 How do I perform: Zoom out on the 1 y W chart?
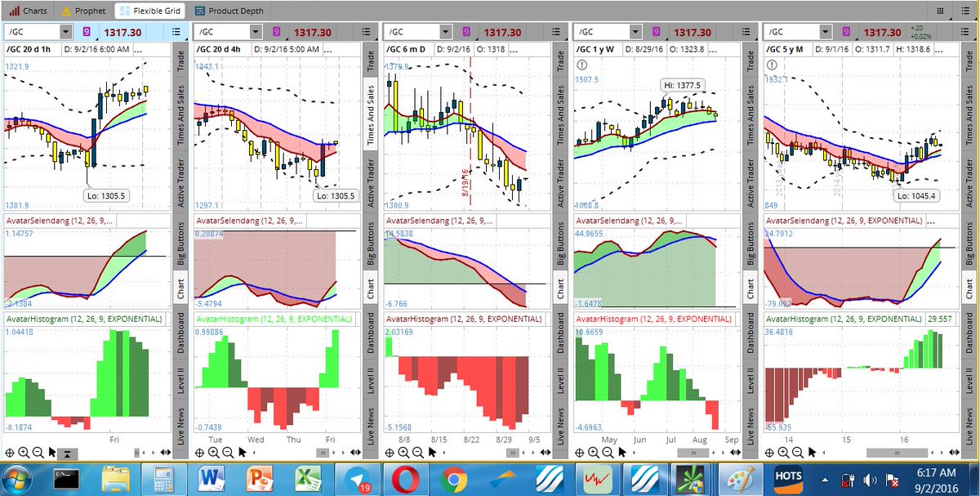(608, 452)
